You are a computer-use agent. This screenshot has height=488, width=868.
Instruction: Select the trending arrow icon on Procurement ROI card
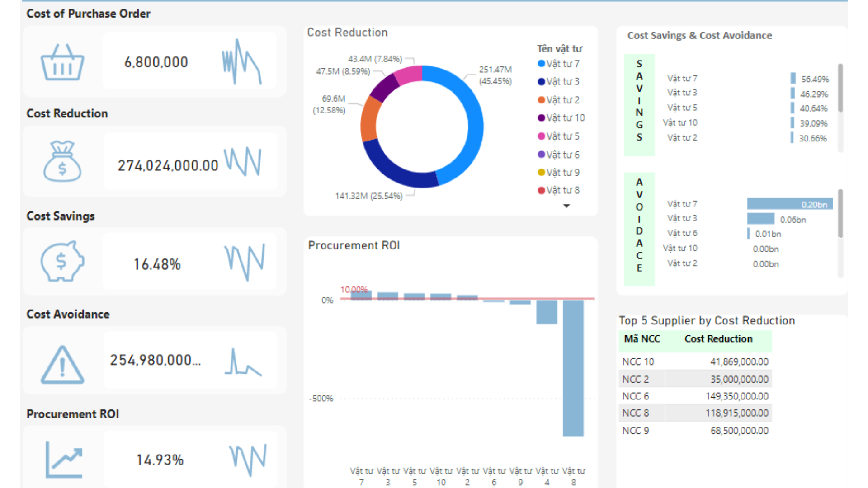[x=63, y=459]
